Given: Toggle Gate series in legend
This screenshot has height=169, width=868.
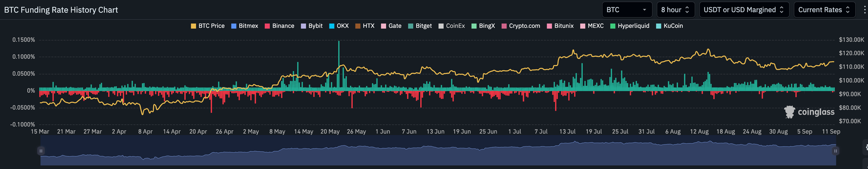Looking at the screenshot, I should 391,26.
